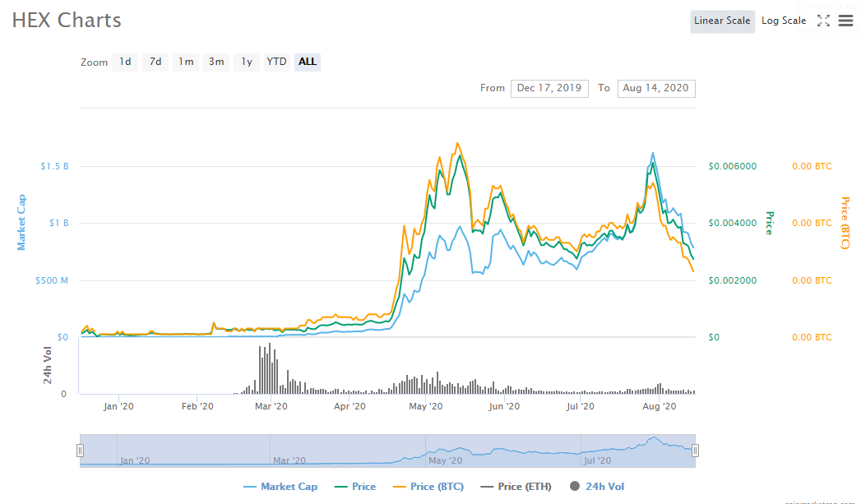Click the Jun '20 x-axis label

504,406
